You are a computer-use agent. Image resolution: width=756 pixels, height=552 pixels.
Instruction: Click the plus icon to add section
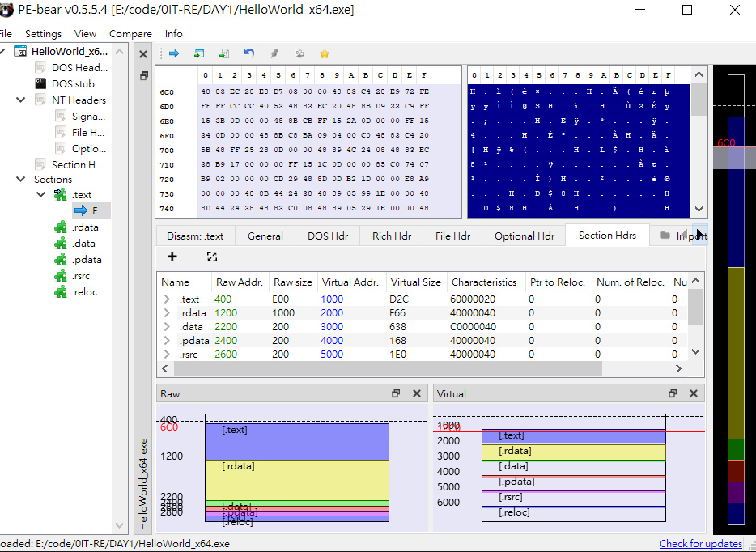click(172, 257)
